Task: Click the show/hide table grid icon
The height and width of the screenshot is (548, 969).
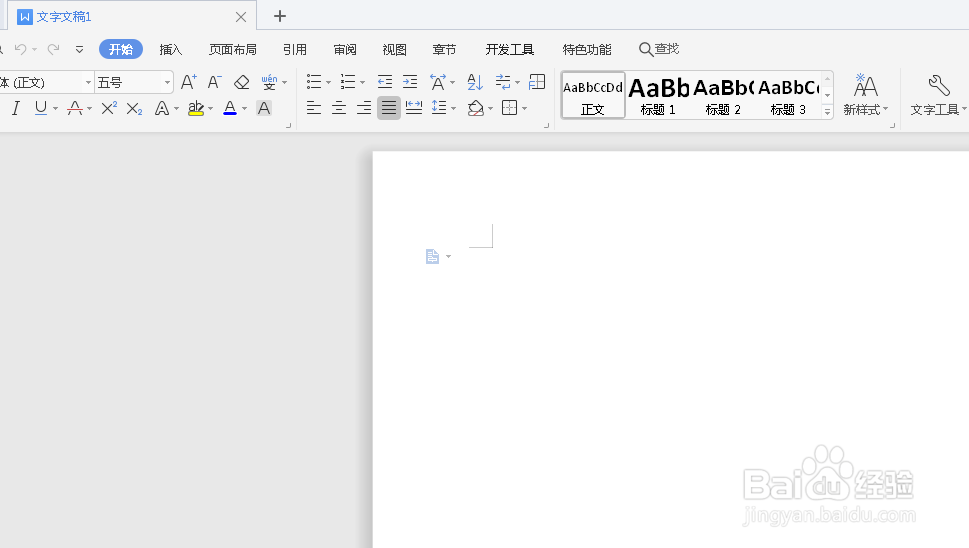Action: click(537, 82)
